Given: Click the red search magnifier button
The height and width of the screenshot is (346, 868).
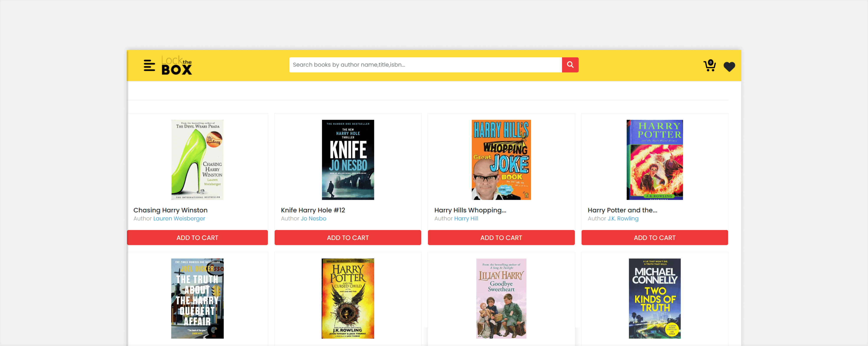Looking at the screenshot, I should [x=570, y=65].
